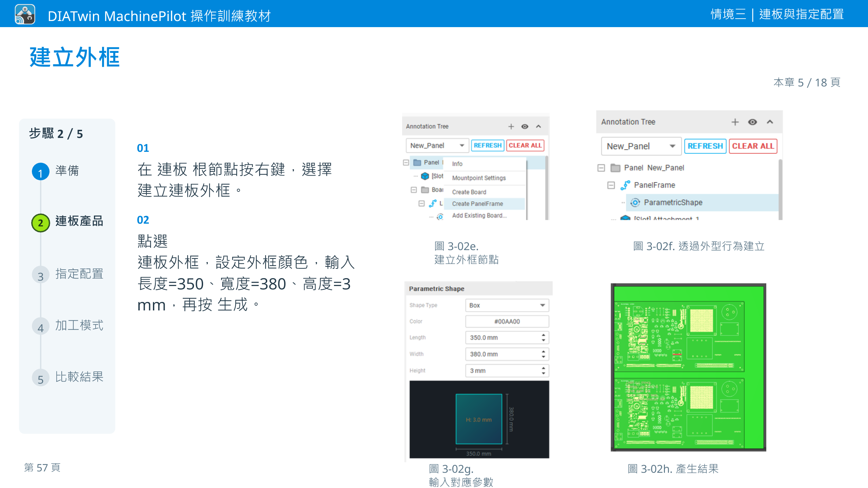The image size is (868, 488).
Task: Click the Color field #00AA00
Action: point(507,322)
